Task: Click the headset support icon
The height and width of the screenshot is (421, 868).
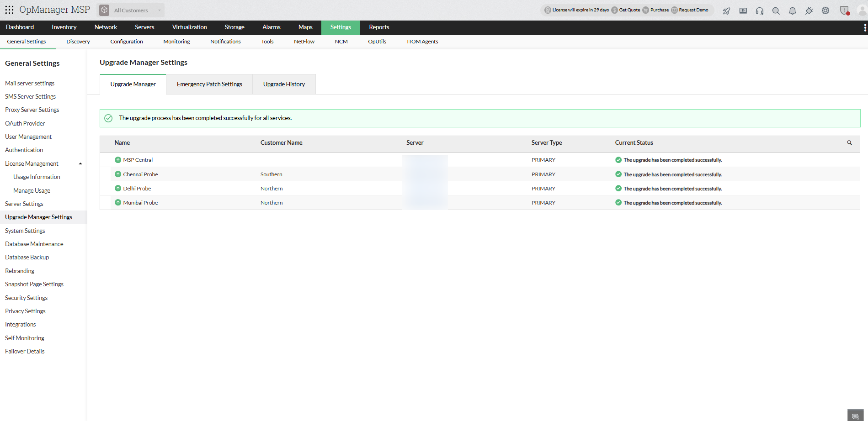Action: coord(760,11)
